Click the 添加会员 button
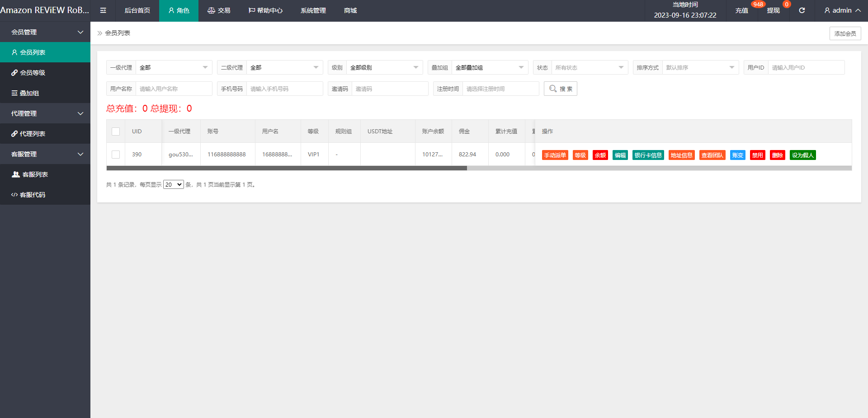The image size is (868, 418). point(844,33)
